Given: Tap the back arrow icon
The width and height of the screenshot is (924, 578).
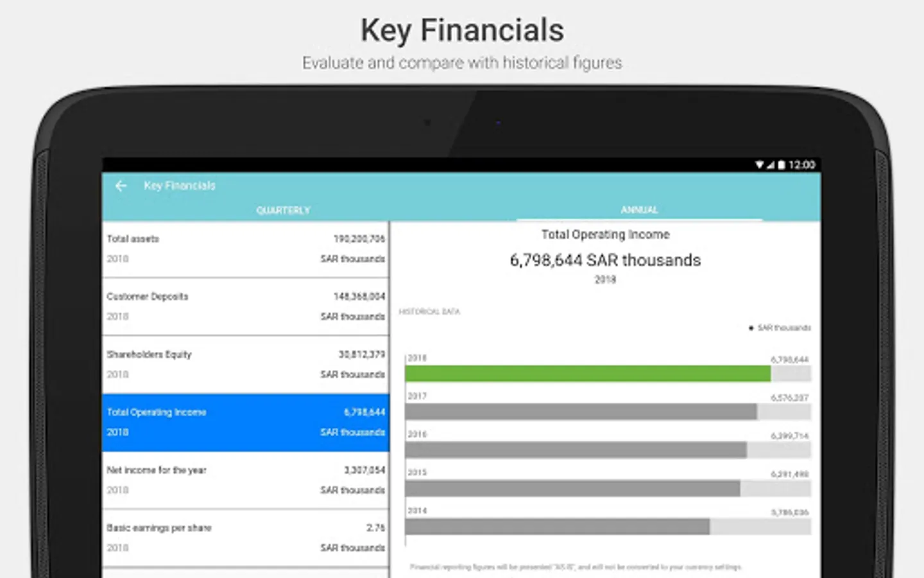Looking at the screenshot, I should click(x=121, y=186).
